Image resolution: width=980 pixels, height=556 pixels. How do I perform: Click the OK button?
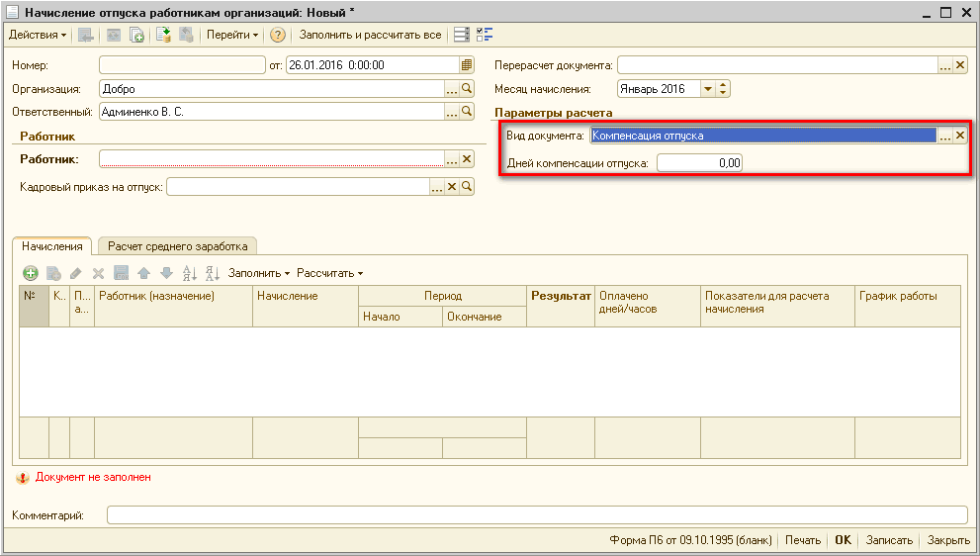[x=844, y=540]
